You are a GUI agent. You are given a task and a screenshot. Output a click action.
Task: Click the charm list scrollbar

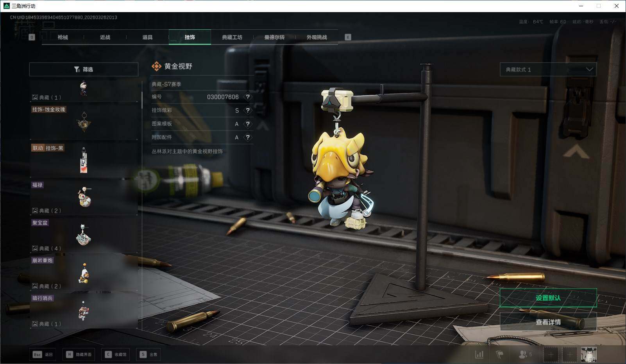pyautogui.click(x=142, y=100)
